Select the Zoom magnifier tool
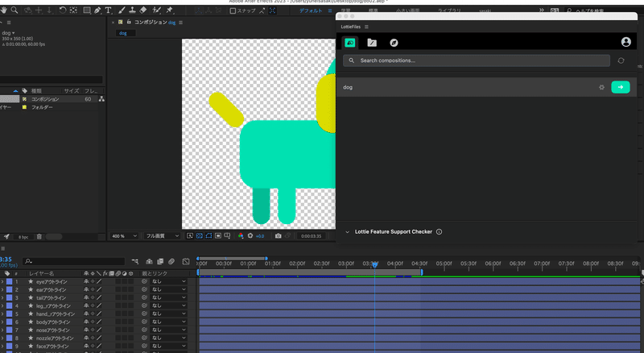Viewport: 644px width, 353px height. (14, 10)
